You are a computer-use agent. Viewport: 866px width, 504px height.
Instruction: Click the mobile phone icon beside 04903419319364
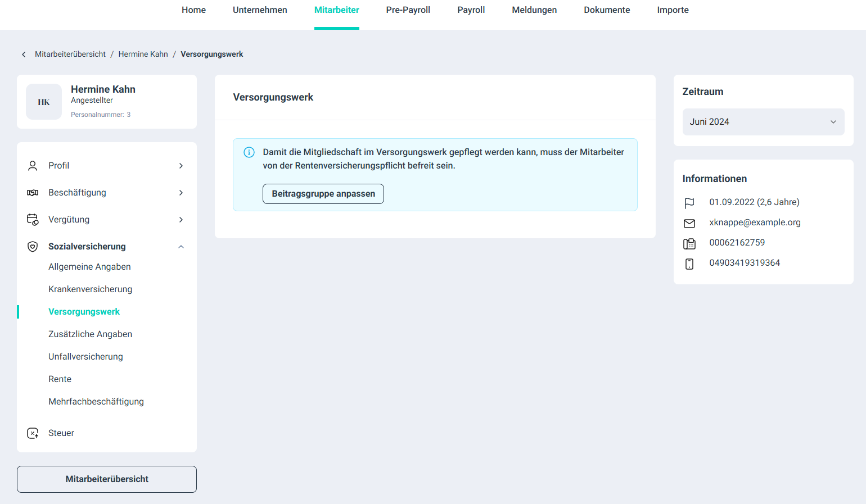689,264
